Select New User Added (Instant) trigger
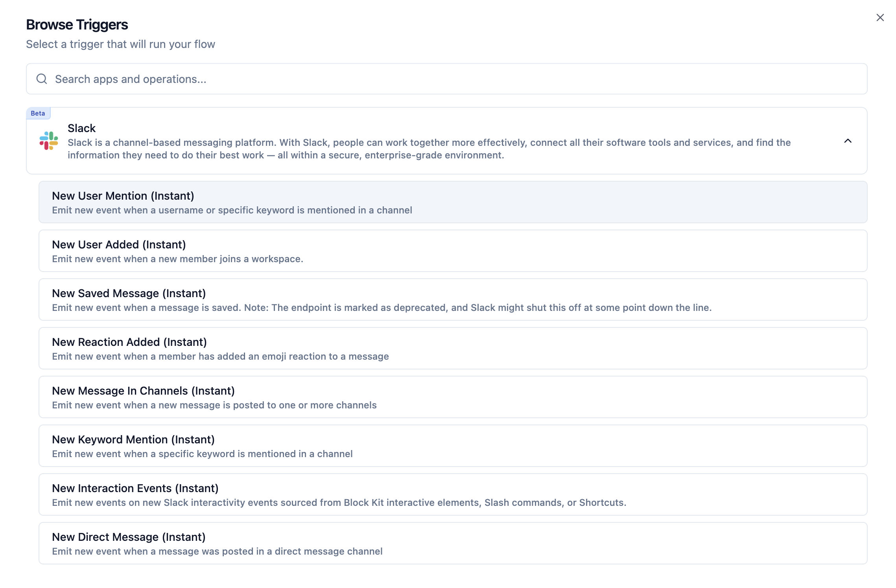896x588 pixels. point(119,244)
